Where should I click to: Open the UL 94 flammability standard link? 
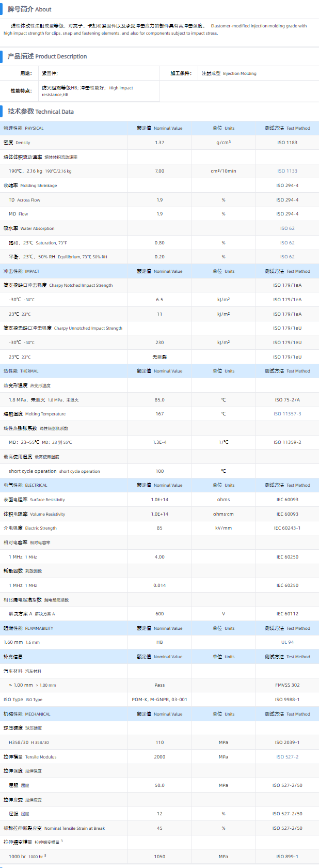click(287, 642)
